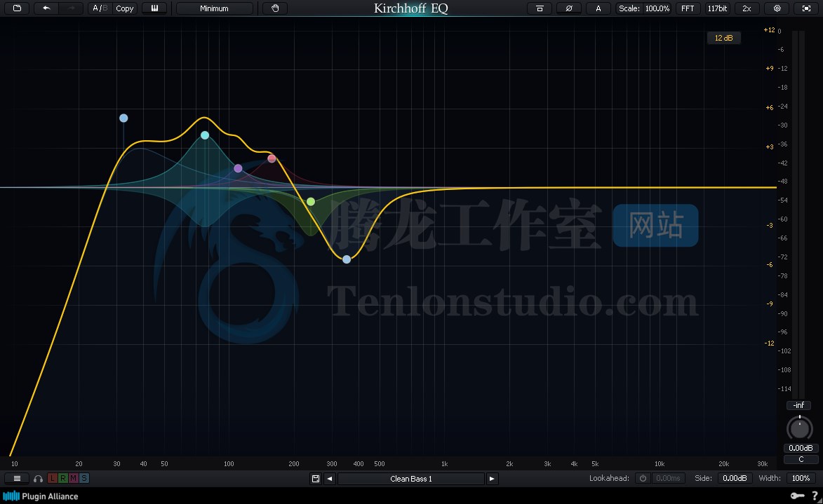Copy current state with Copy button

click(125, 8)
